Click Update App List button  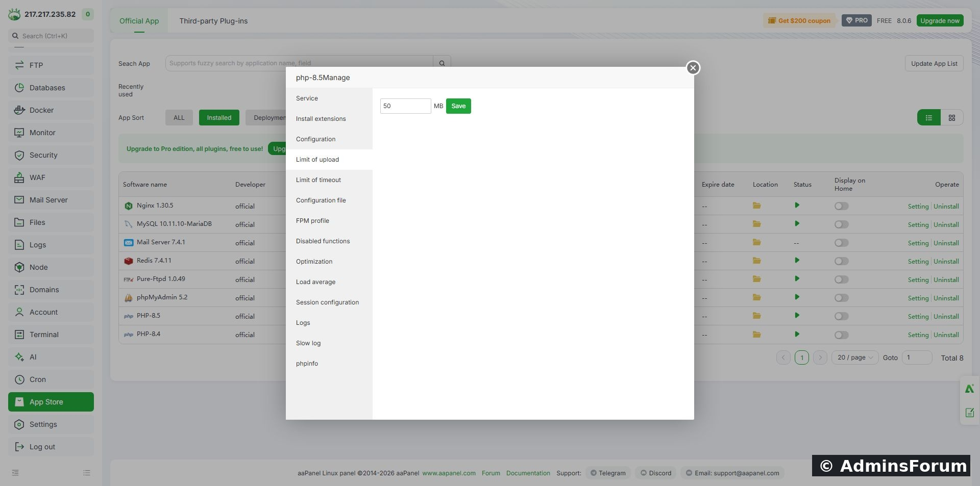934,64
